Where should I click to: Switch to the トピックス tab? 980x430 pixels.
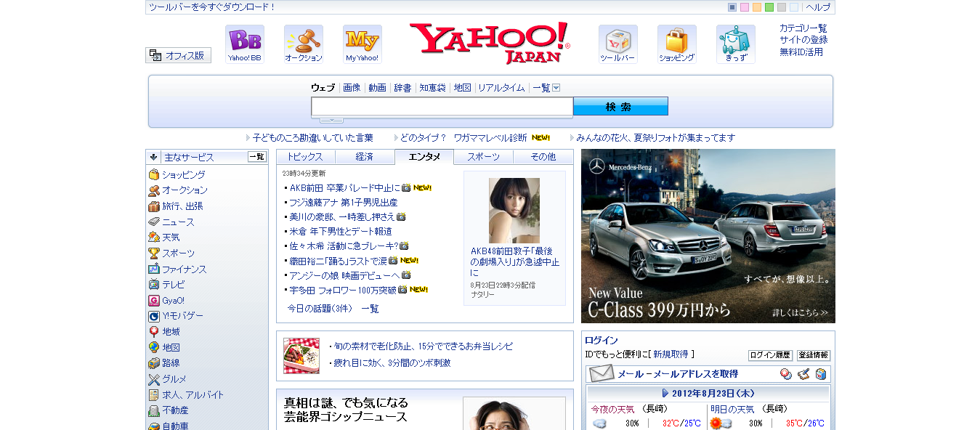click(306, 157)
